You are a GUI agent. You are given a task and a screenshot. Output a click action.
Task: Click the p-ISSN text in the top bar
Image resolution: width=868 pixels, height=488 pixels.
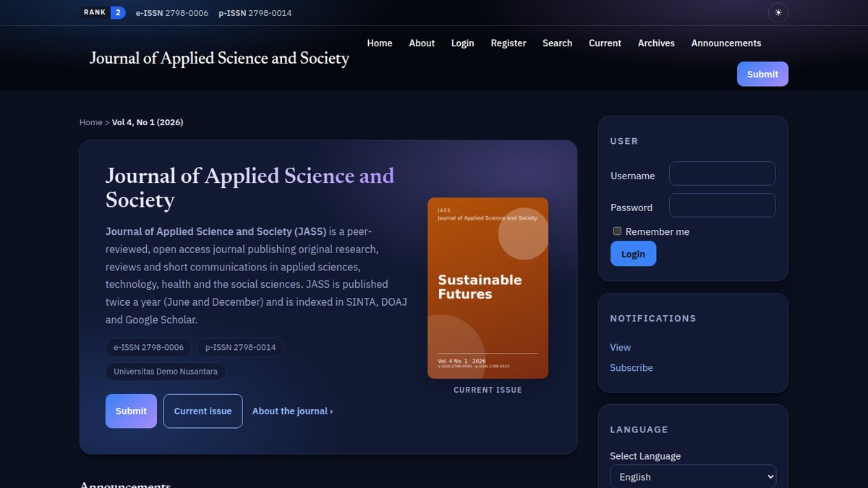tap(255, 13)
